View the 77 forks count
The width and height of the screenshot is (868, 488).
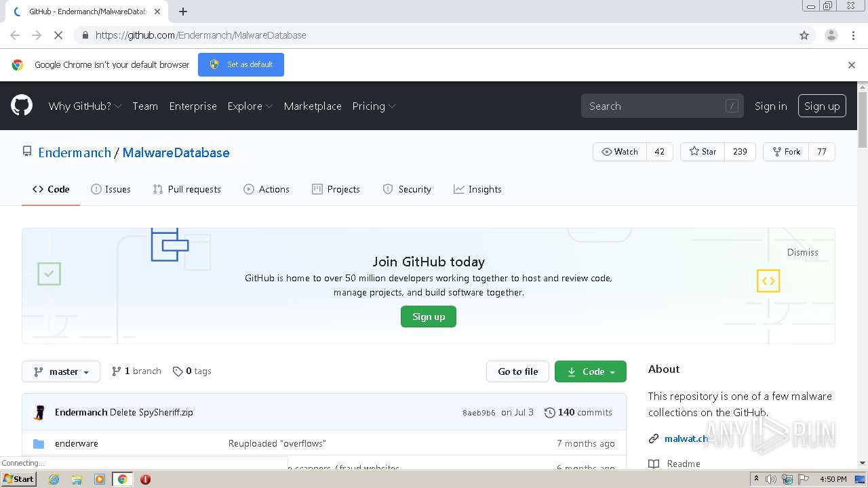point(822,152)
